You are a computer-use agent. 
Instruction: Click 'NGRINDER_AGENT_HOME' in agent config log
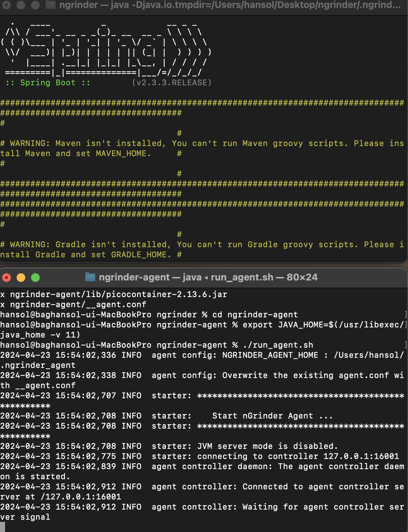(x=270, y=355)
